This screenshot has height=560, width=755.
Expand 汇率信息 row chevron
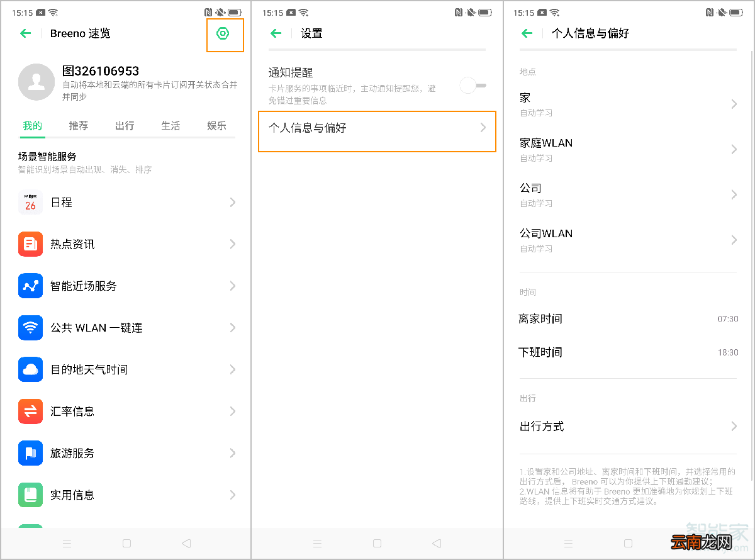coord(233,412)
